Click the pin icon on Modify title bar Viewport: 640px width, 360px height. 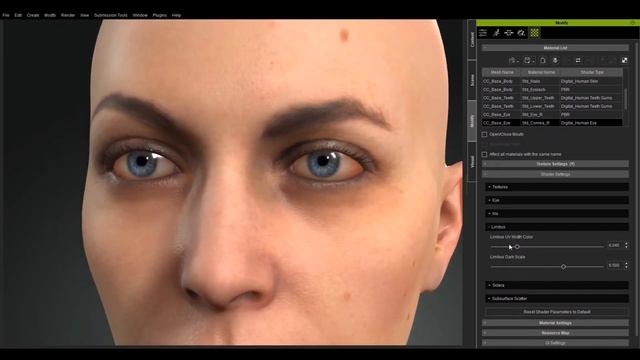[x=633, y=23]
